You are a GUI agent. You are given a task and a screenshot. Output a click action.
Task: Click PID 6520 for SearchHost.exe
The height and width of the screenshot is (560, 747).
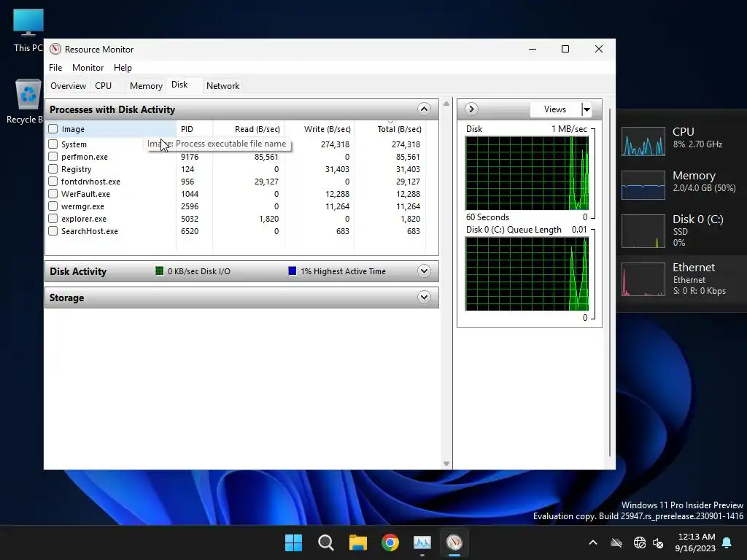190,231
